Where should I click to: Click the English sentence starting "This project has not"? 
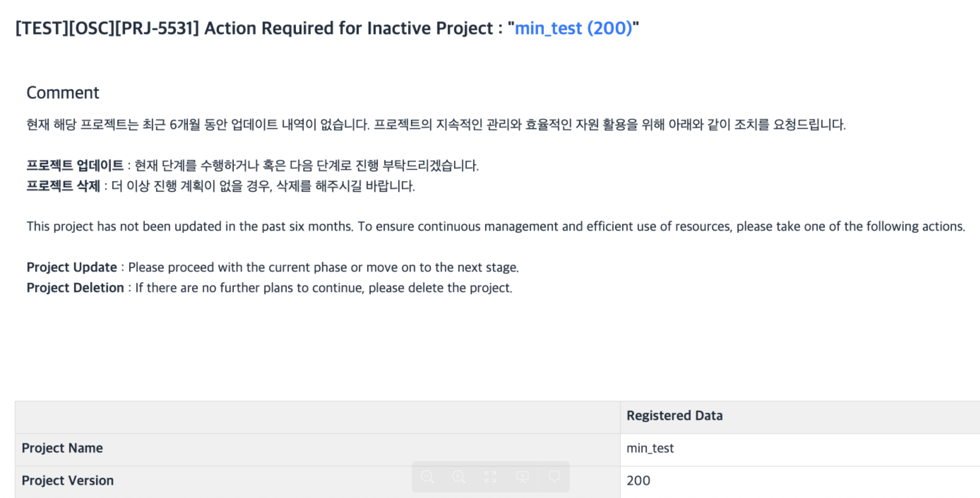click(495, 227)
